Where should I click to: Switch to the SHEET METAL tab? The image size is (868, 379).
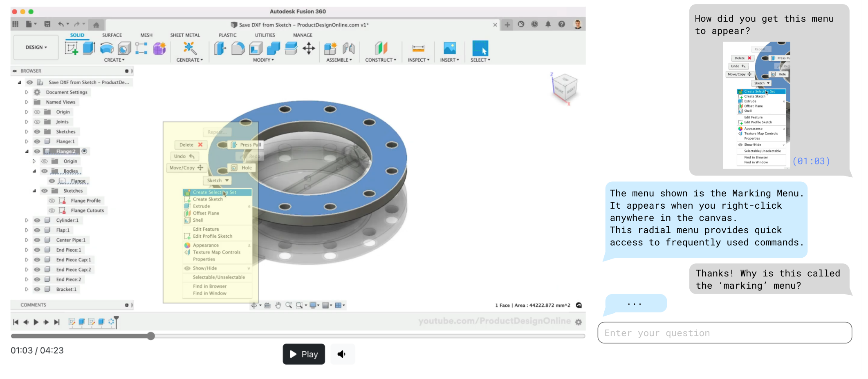point(185,35)
